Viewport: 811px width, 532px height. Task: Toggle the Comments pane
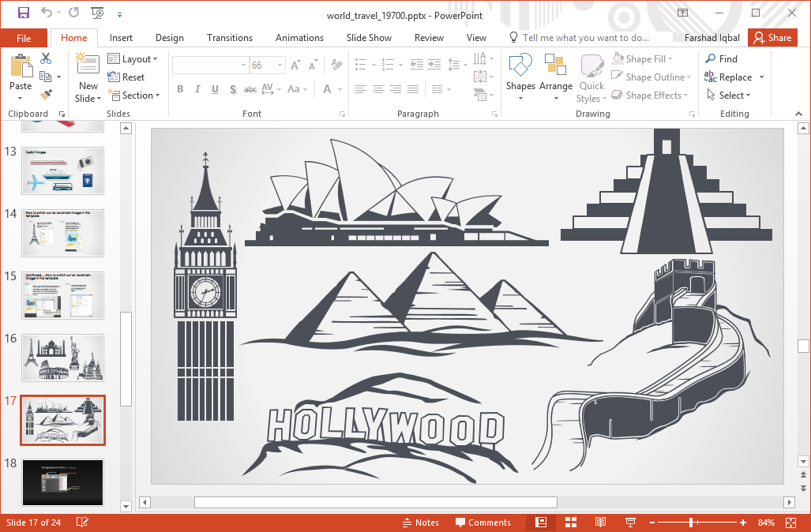(x=483, y=523)
